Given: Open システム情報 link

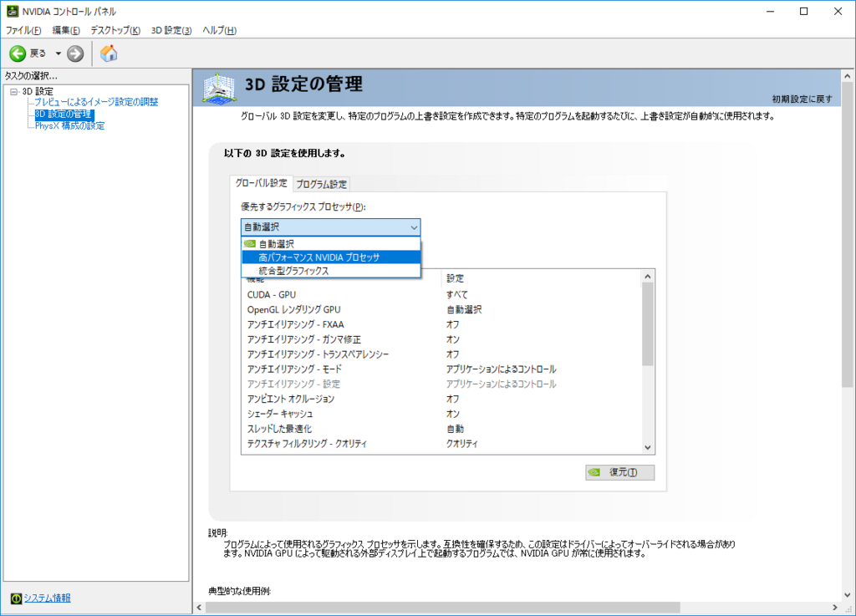Looking at the screenshot, I should pos(47,598).
